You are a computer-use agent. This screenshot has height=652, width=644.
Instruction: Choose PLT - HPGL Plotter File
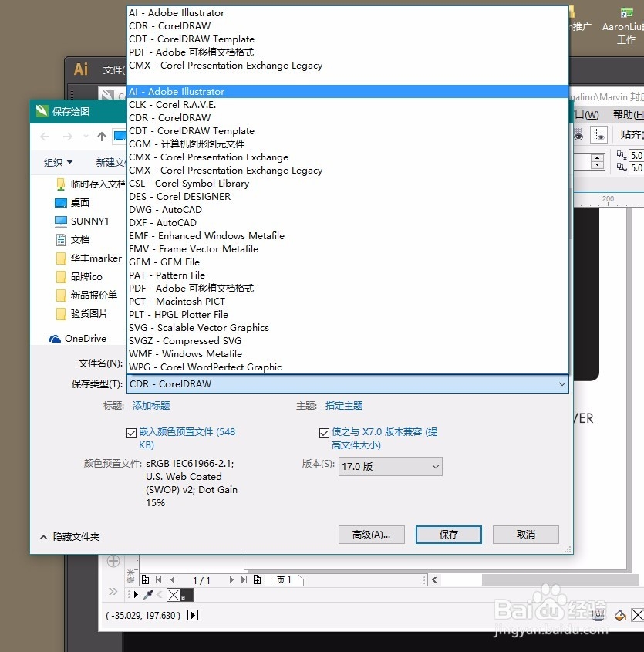coord(348,314)
